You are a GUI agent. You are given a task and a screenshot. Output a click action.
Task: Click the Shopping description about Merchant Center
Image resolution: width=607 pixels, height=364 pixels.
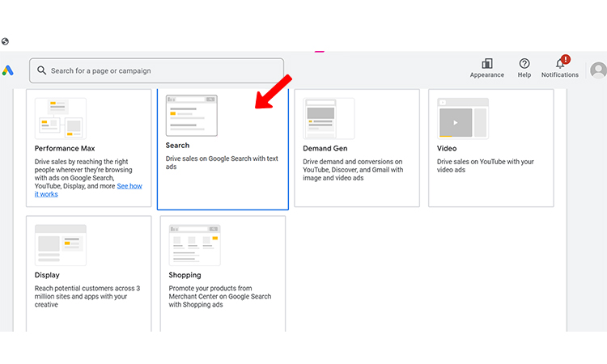click(220, 296)
